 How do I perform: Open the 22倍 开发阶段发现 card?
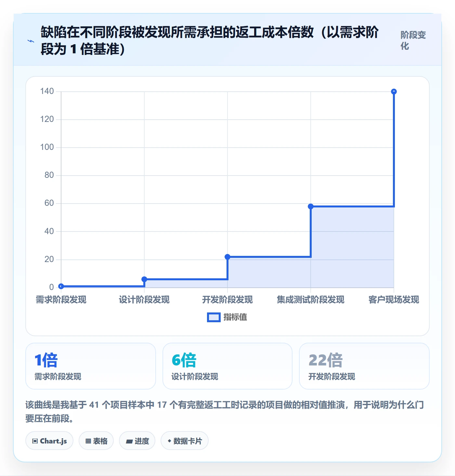[x=364, y=366]
